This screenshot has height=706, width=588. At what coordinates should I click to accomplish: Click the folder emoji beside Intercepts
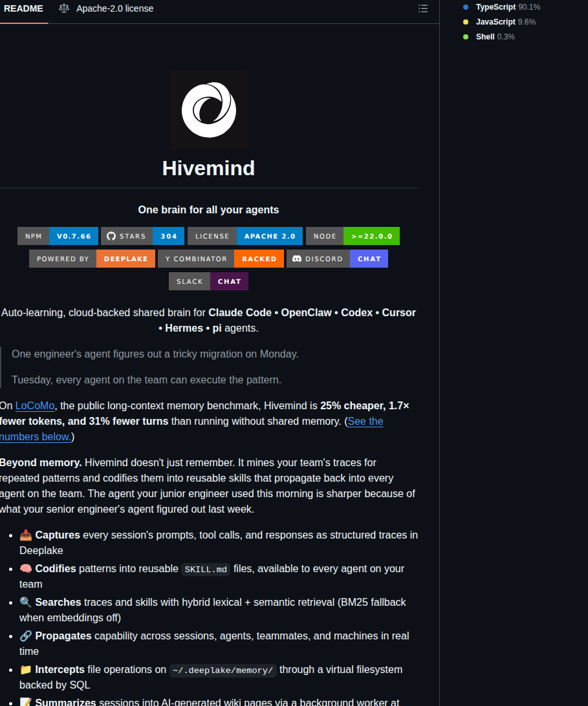pos(26,670)
